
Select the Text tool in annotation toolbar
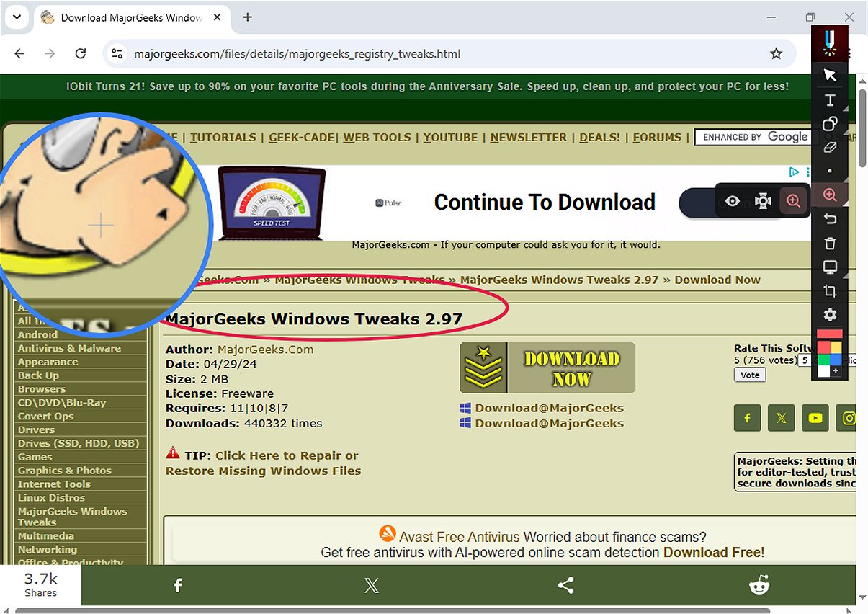(x=830, y=99)
